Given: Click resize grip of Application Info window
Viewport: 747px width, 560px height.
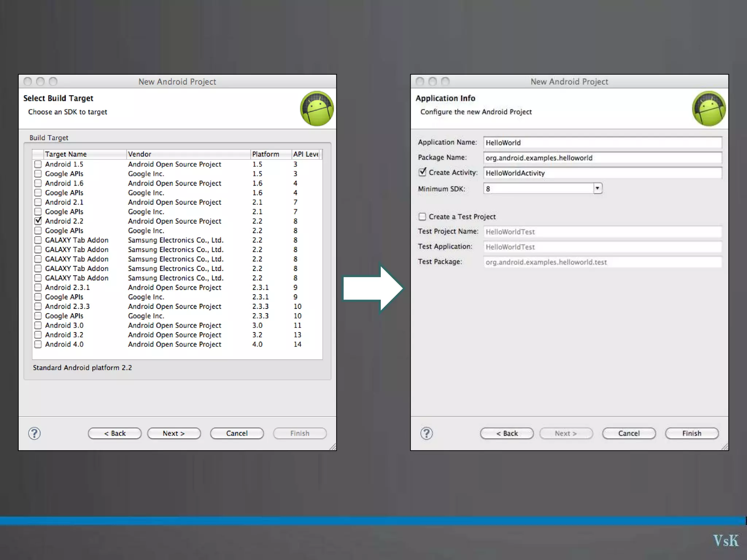Looking at the screenshot, I should pyautogui.click(x=725, y=447).
